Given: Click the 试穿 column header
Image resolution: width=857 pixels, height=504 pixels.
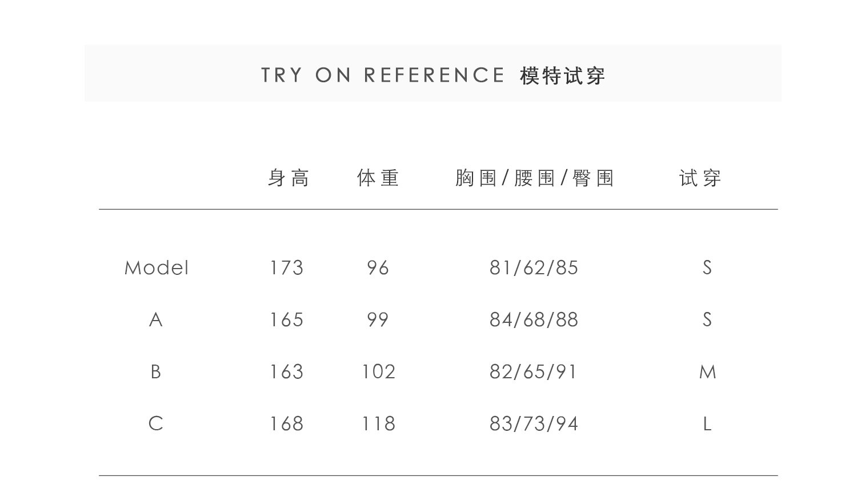Looking at the screenshot, I should [x=700, y=178].
